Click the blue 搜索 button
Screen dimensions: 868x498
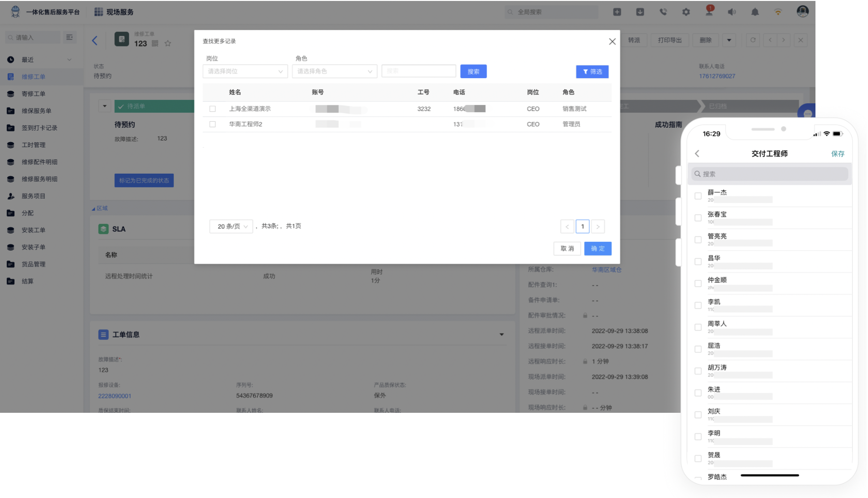pos(473,71)
